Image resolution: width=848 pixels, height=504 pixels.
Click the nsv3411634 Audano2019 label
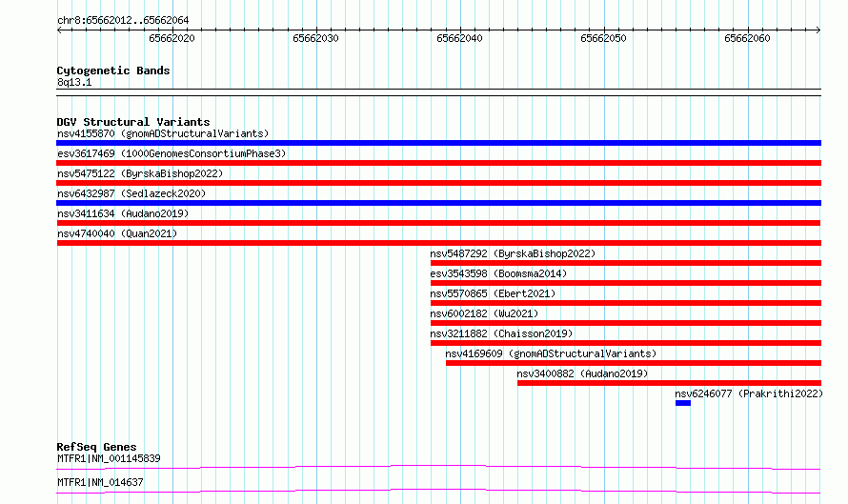[123, 213]
